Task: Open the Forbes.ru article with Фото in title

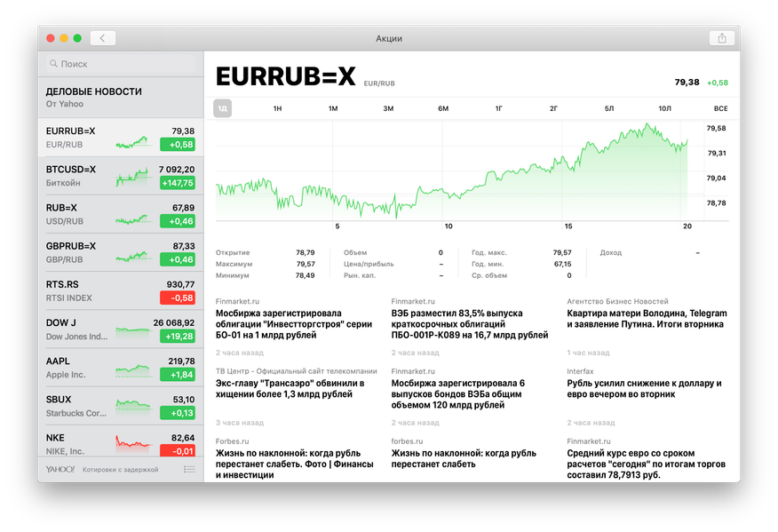Action: click(x=294, y=464)
